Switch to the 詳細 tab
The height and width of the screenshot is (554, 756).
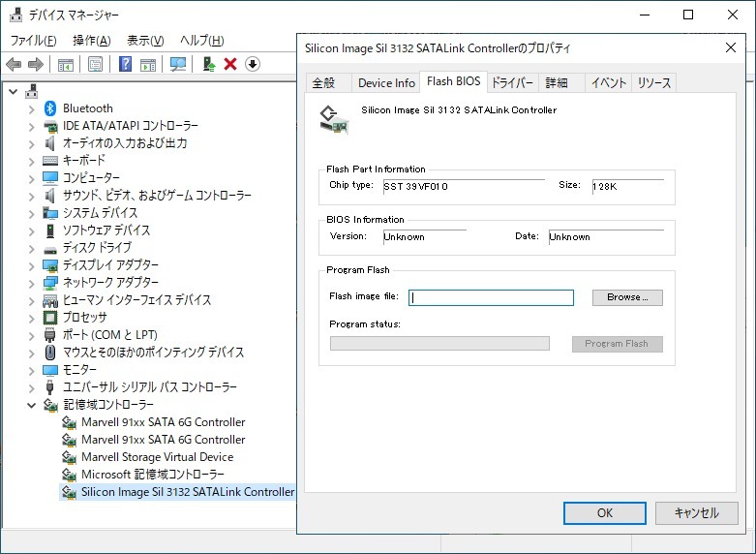[x=561, y=83]
